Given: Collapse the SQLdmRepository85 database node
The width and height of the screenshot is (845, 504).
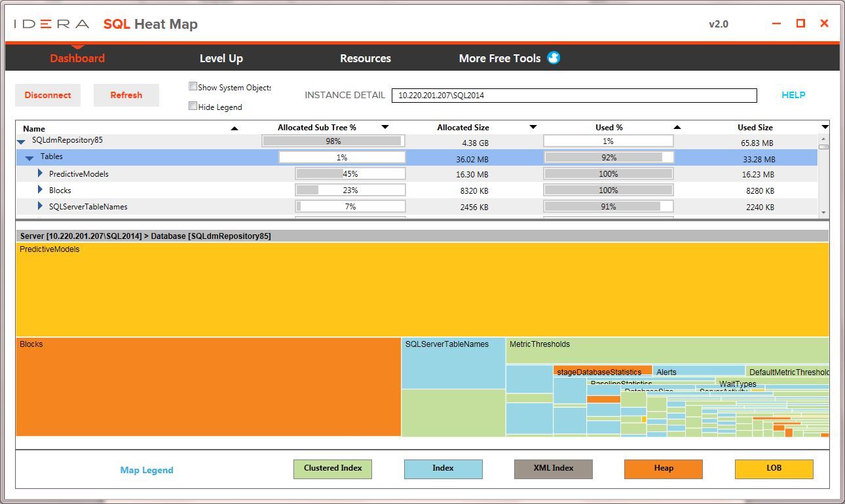Looking at the screenshot, I should [21, 141].
